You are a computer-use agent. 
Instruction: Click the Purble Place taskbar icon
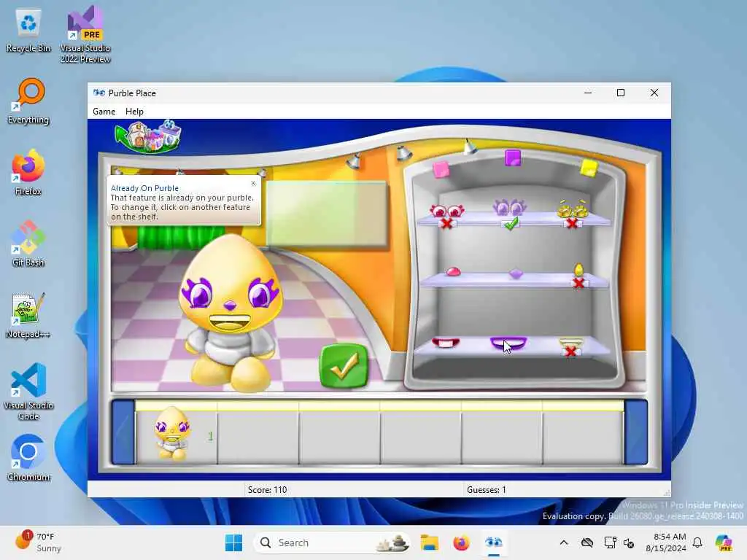(494, 542)
